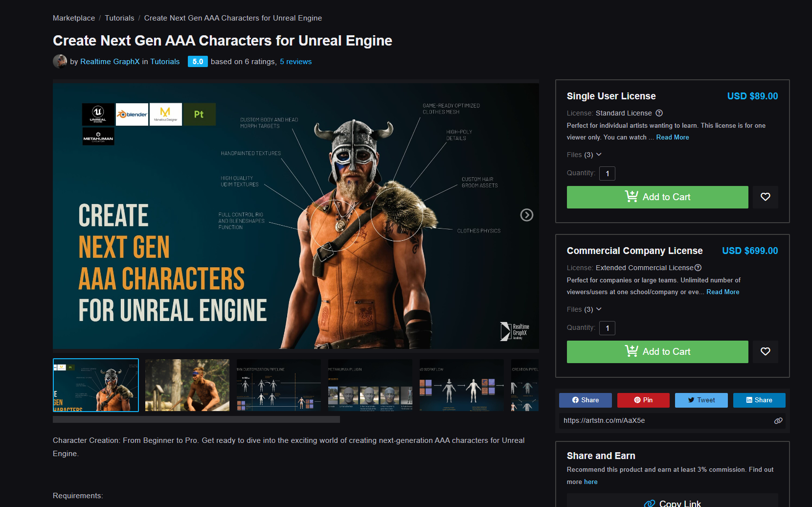Add Single User License to wishlist with heart icon
Viewport: 812px width, 507px height.
pos(766,197)
